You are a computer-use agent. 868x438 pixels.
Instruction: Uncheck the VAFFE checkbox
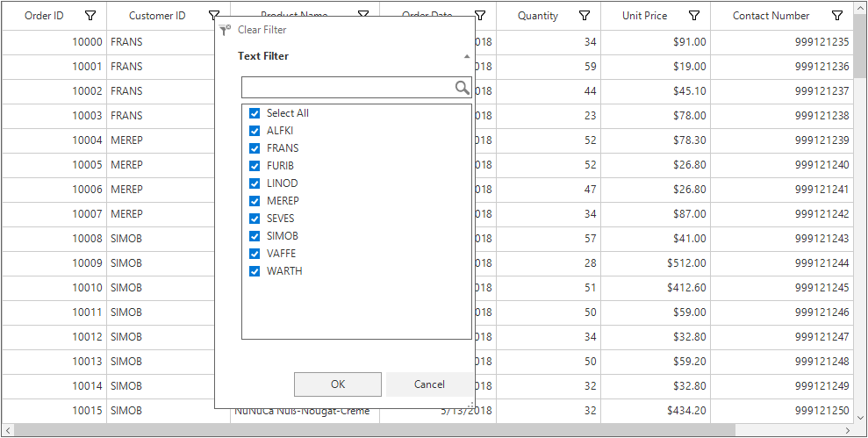255,254
